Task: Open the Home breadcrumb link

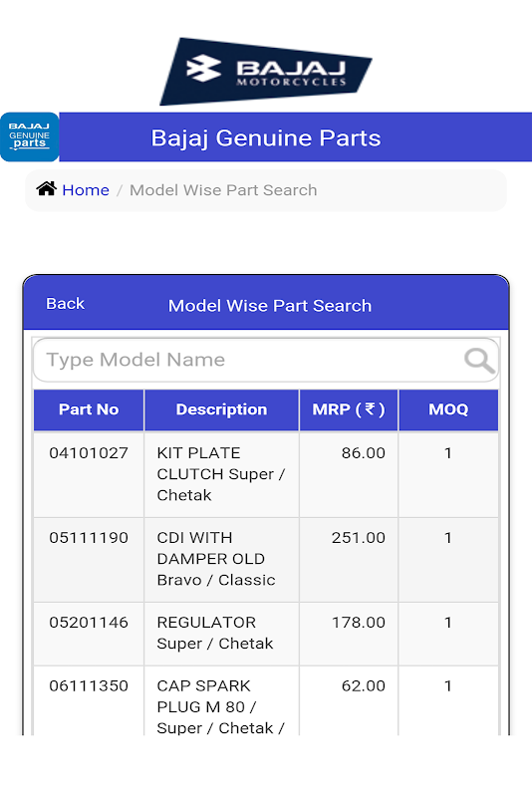Action: [86, 190]
